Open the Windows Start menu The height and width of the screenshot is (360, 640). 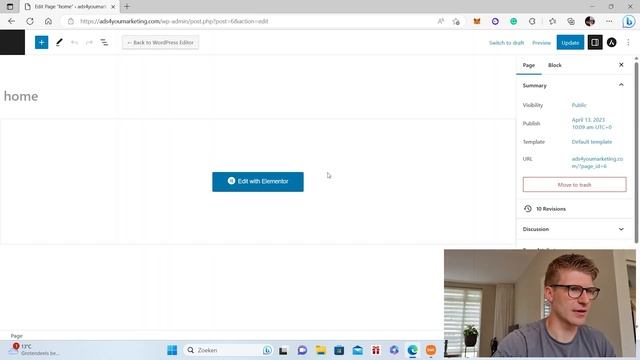click(x=172, y=350)
